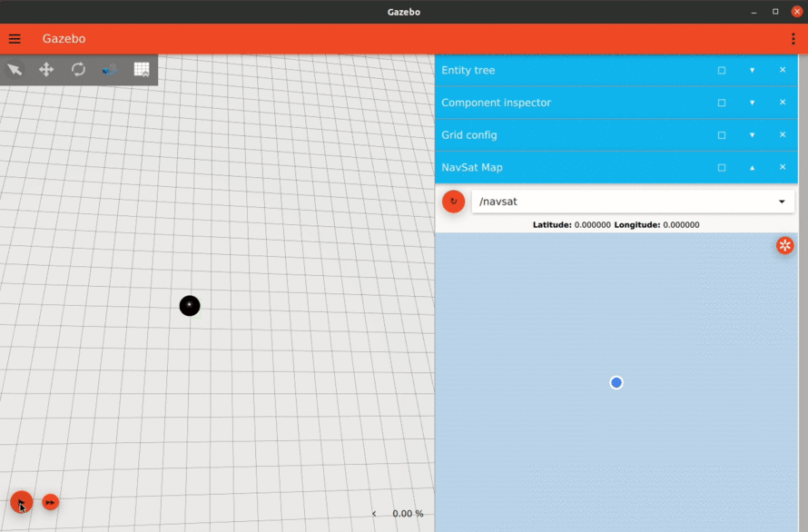Expand the Grid config panel
808x532 pixels.
coord(753,135)
